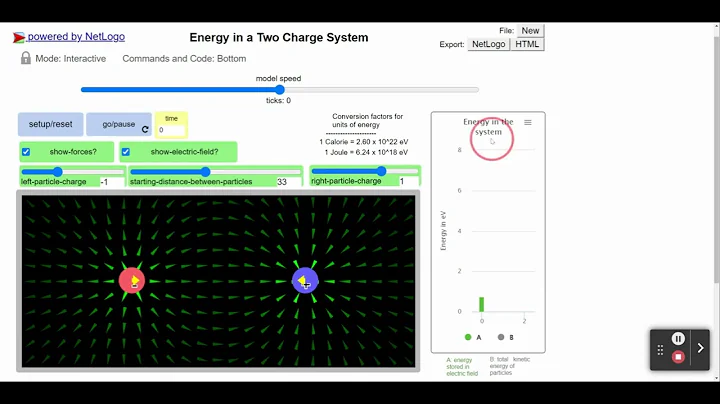Click the Energy in a Two Charge System title

point(279,38)
